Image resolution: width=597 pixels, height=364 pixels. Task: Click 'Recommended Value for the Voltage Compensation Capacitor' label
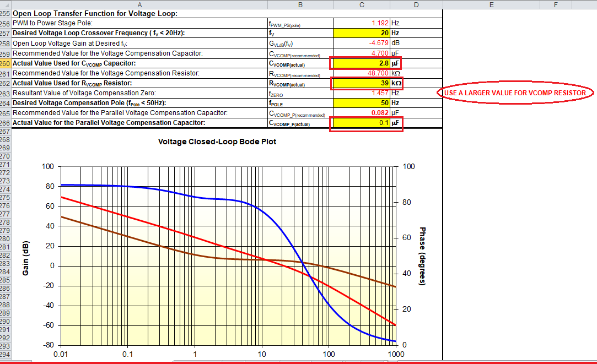click(x=107, y=53)
